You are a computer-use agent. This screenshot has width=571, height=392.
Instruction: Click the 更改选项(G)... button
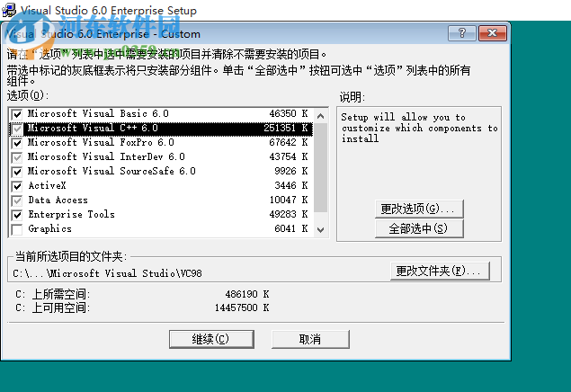[419, 209]
